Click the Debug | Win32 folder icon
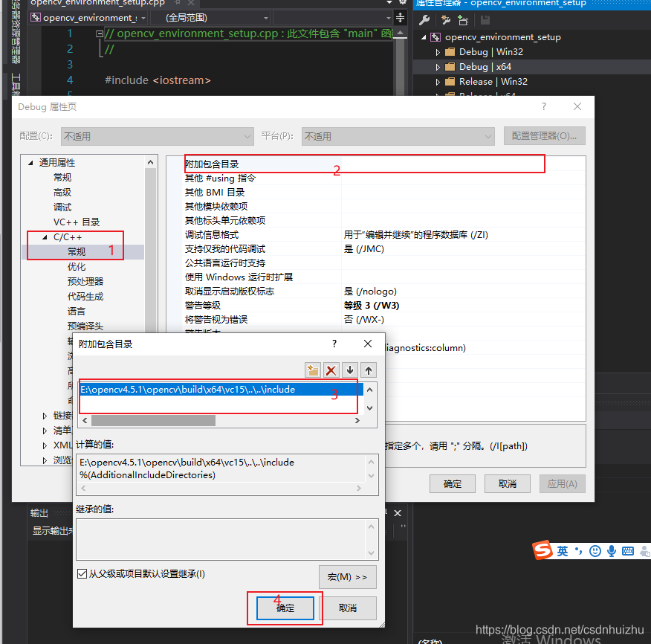This screenshot has width=651, height=644. (450, 52)
